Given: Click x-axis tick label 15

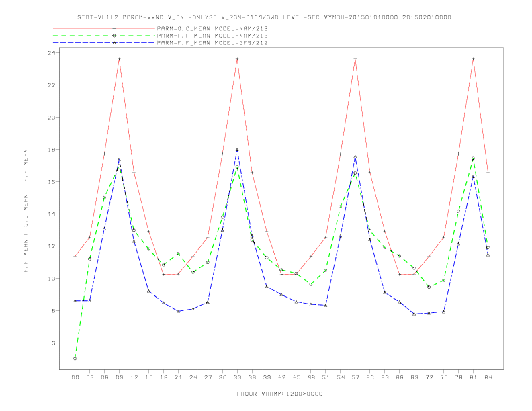Looking at the screenshot, I should (x=148, y=377).
